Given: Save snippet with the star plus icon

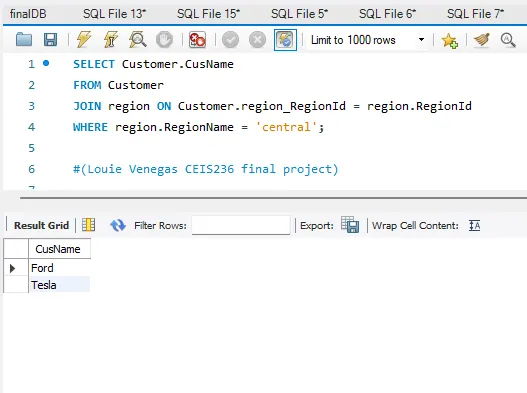Looking at the screenshot, I should pyautogui.click(x=449, y=40).
